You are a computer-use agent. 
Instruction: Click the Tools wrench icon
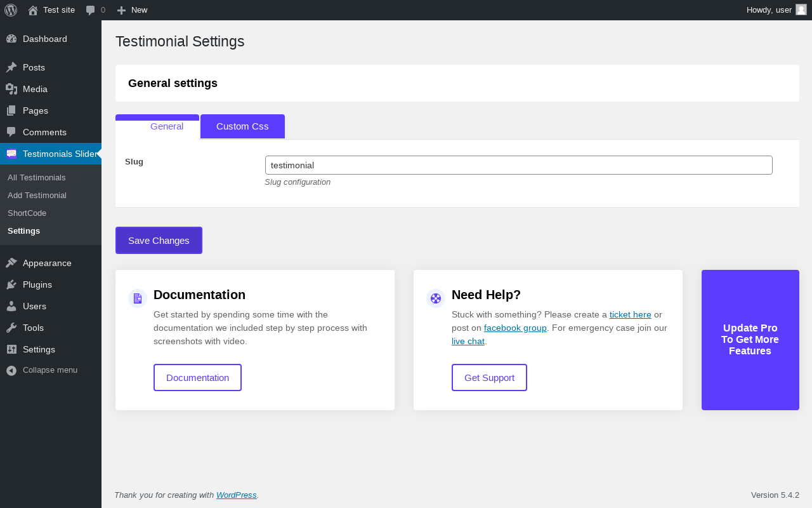[11, 328]
